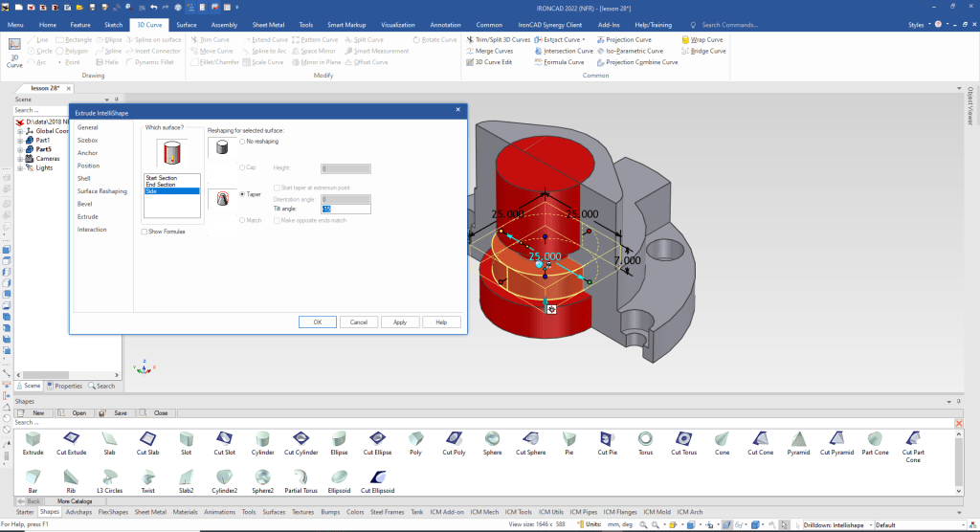Choose the Cone shape icon
Image resolution: width=980 pixels, height=532 pixels.
pos(722,440)
